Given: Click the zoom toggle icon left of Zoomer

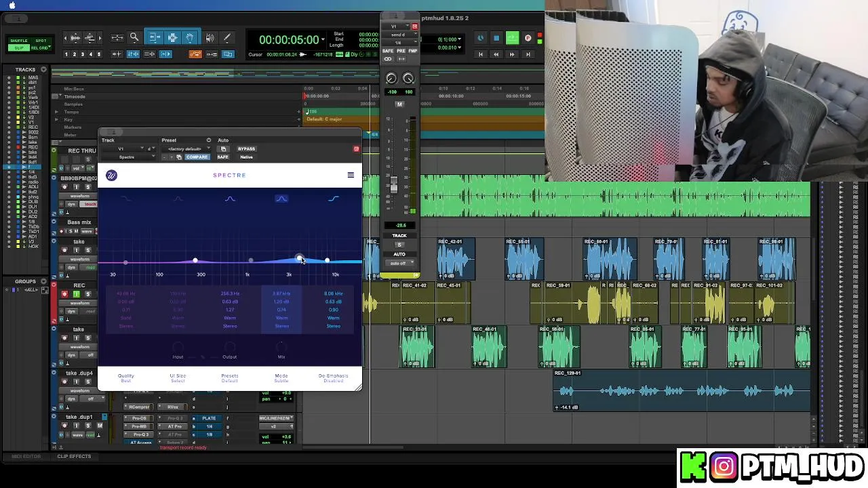Looking at the screenshot, I should point(117,38).
